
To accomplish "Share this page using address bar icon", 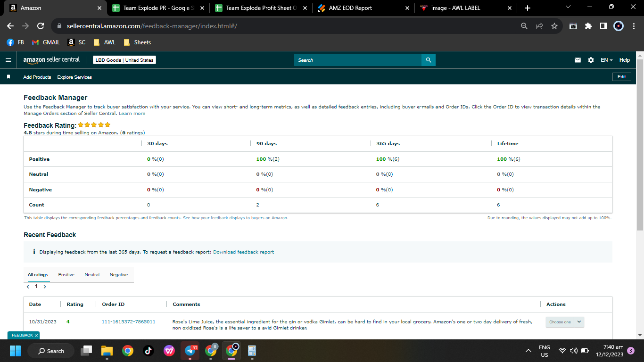I will pyautogui.click(x=539, y=26).
